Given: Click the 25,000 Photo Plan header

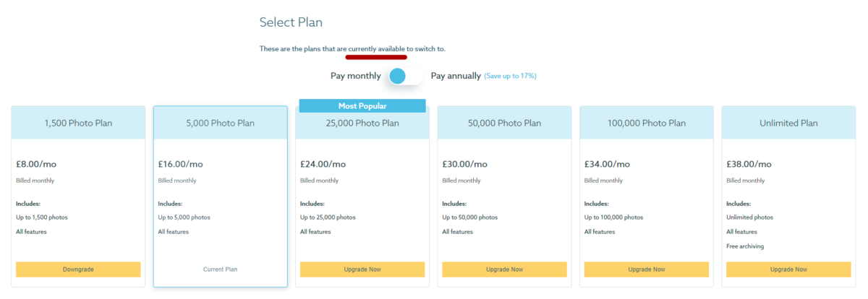Looking at the screenshot, I should (362, 123).
